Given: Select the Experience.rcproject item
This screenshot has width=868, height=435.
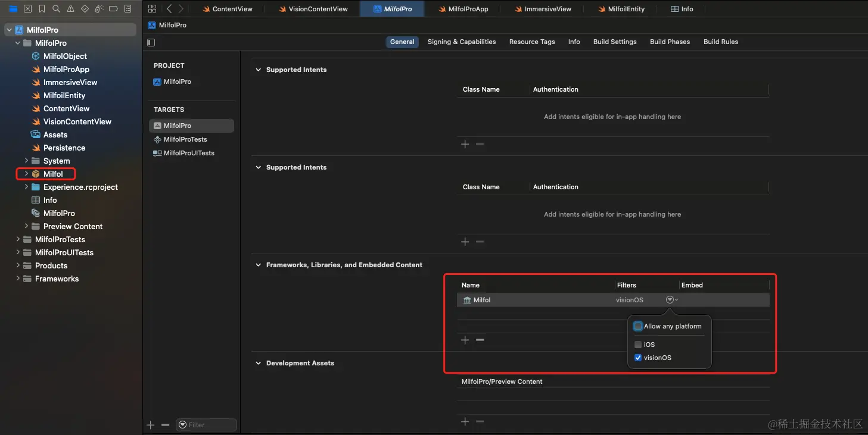Looking at the screenshot, I should (74, 187).
